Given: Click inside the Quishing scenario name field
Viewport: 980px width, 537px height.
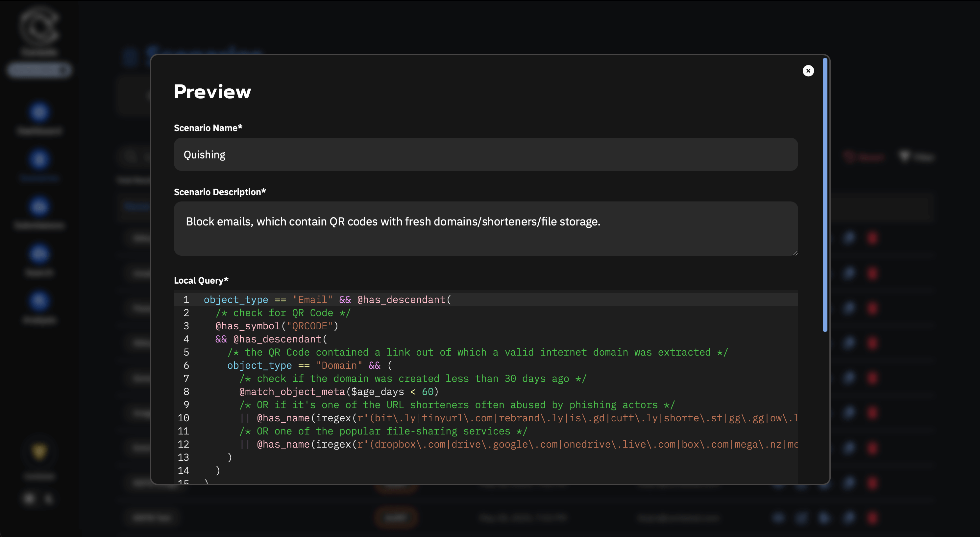Looking at the screenshot, I should (485, 154).
